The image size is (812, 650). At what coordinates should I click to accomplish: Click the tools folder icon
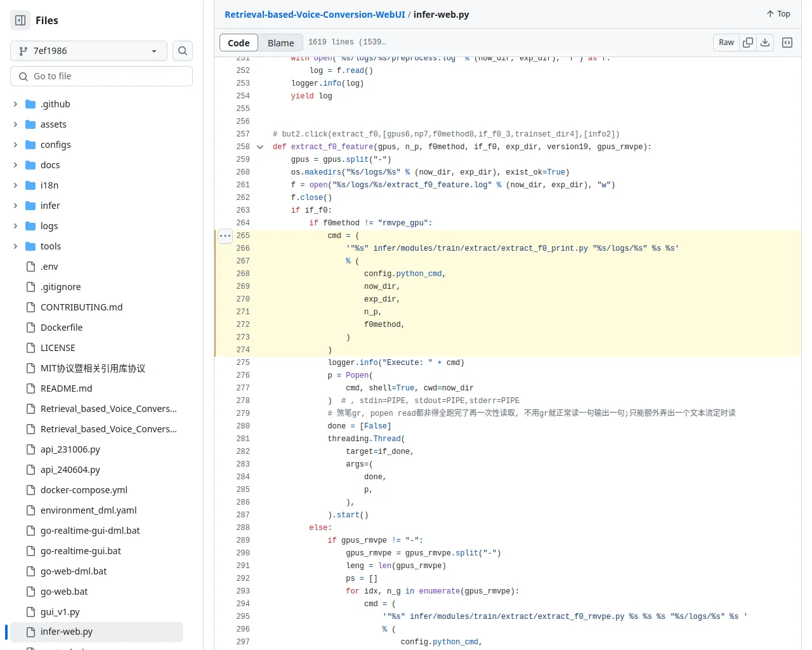[30, 246]
